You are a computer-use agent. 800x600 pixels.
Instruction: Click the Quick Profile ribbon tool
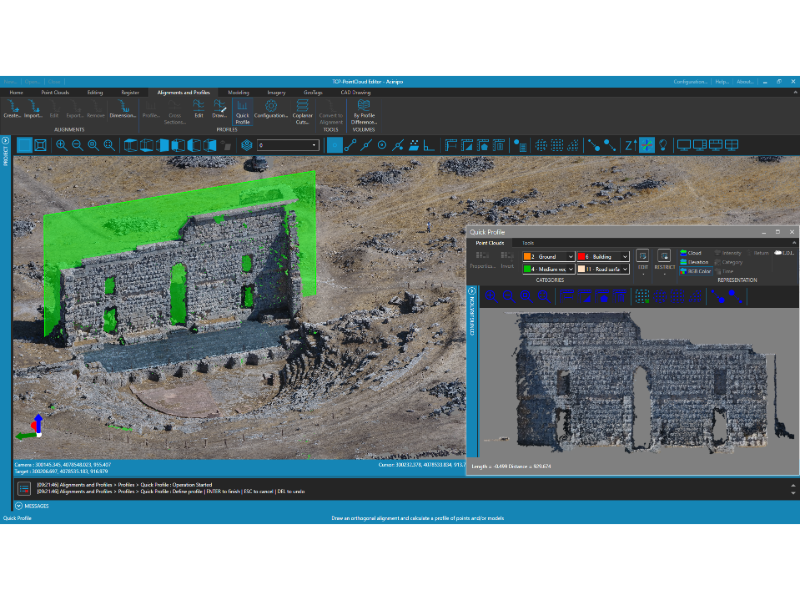coord(242,112)
